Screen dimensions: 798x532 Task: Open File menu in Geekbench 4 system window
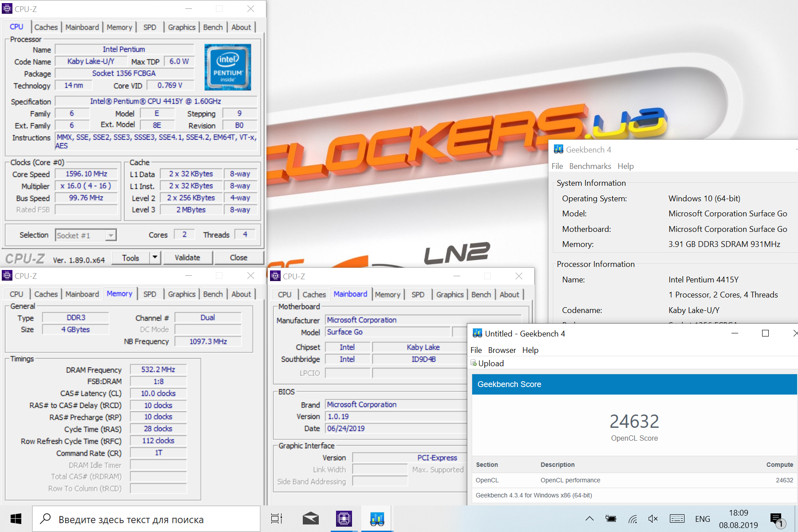click(x=557, y=166)
